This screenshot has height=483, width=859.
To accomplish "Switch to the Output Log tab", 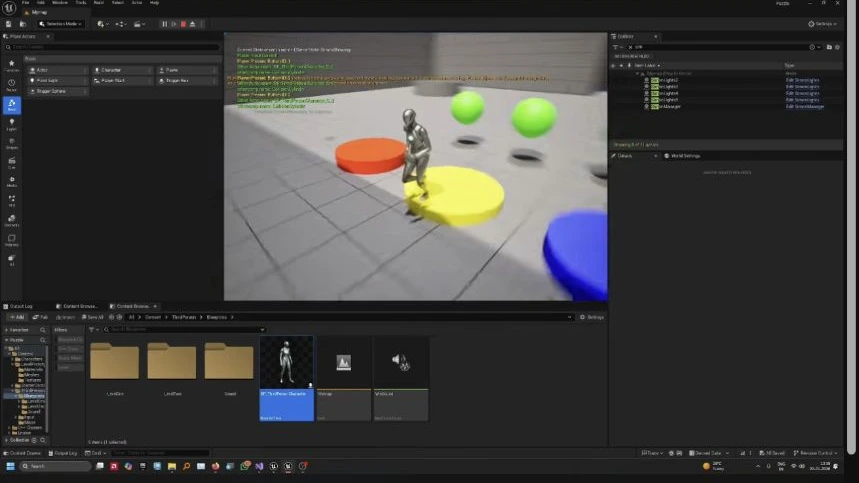I will point(19,306).
